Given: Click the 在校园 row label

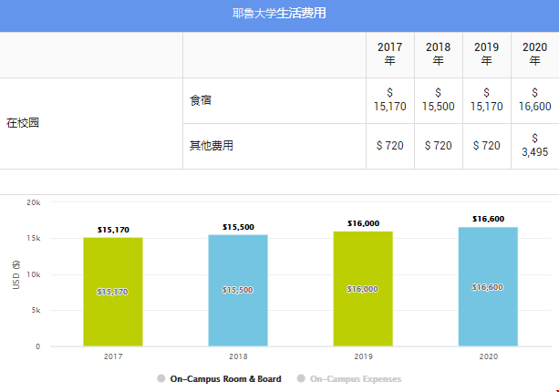Looking at the screenshot, I should click(x=23, y=123).
